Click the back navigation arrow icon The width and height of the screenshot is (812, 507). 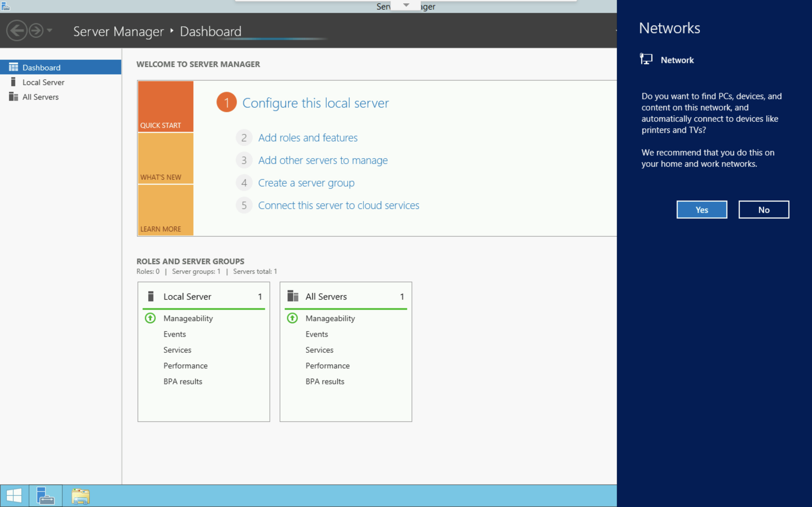point(16,30)
